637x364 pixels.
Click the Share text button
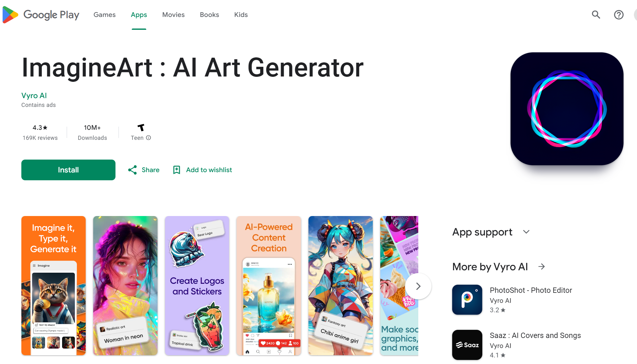coord(151,170)
